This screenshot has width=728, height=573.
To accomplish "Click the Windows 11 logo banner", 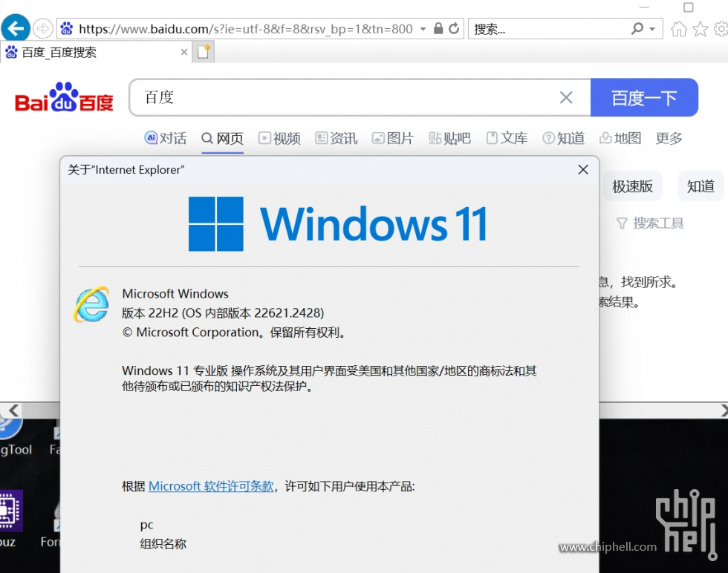I will (x=338, y=224).
